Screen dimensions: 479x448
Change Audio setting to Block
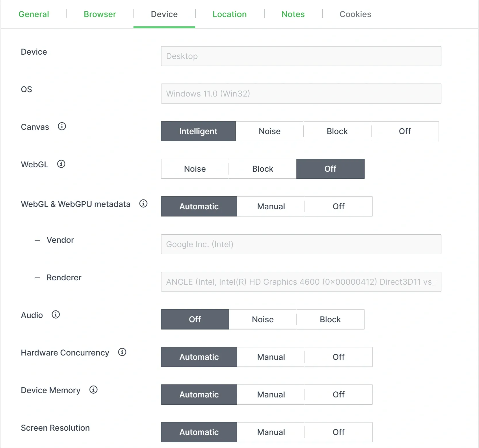330,319
